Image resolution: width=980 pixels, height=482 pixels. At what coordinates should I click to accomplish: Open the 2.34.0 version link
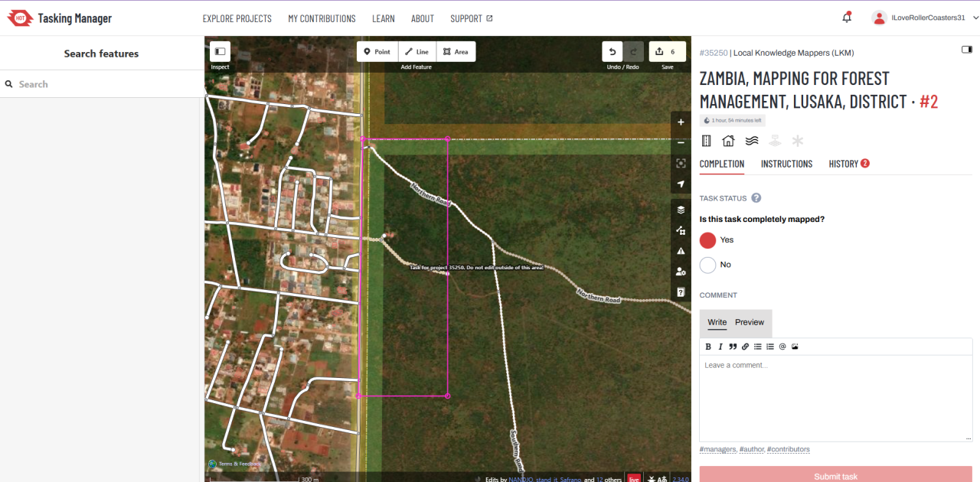(680, 479)
